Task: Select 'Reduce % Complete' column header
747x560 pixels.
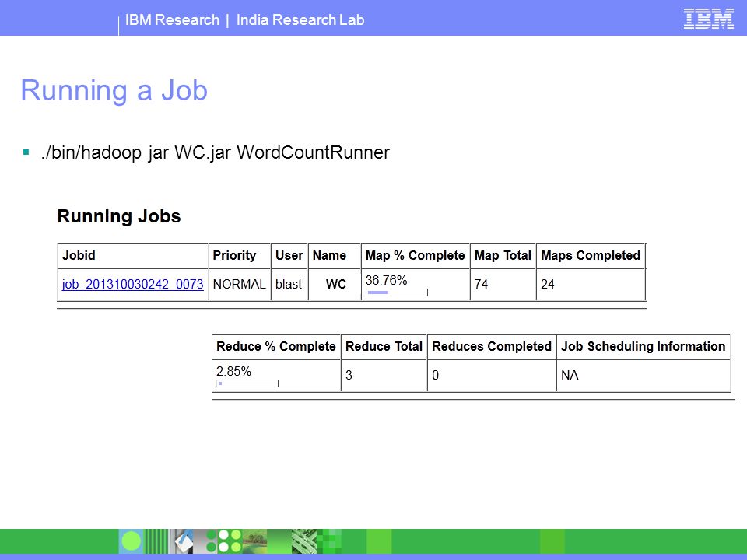Action: click(x=276, y=347)
